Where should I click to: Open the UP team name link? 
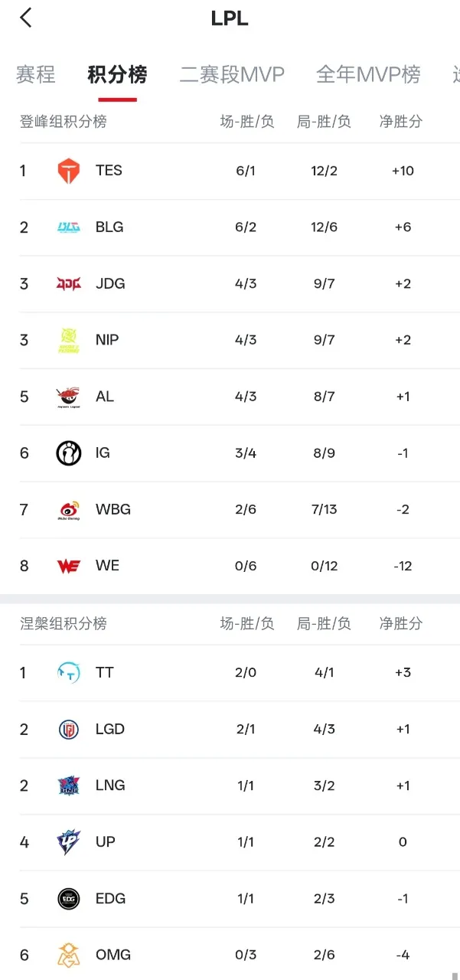[106, 842]
